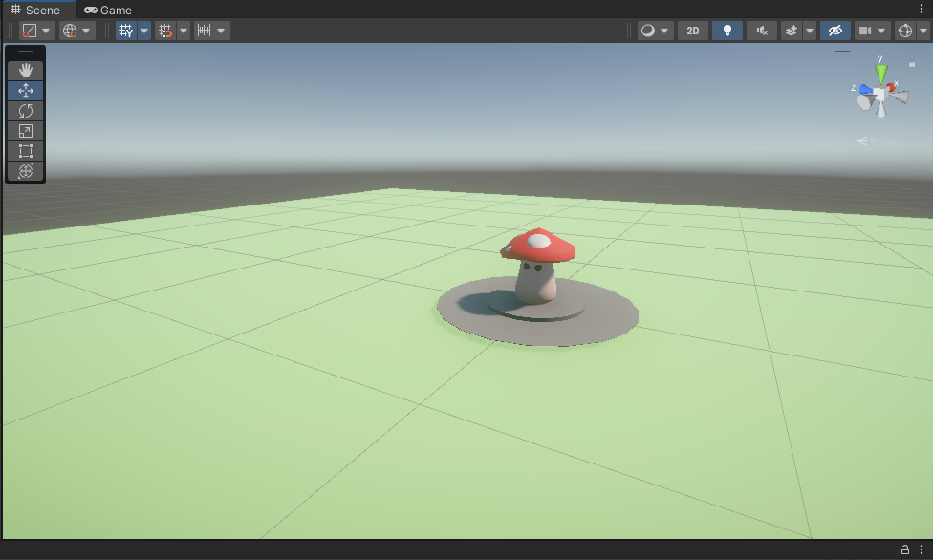The width and height of the screenshot is (933, 560).
Task: Open the grid snapping settings dropdown
Action: point(184,31)
